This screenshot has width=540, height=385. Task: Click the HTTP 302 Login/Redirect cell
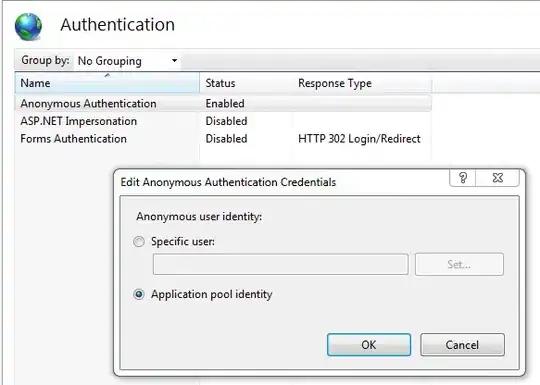359,139
